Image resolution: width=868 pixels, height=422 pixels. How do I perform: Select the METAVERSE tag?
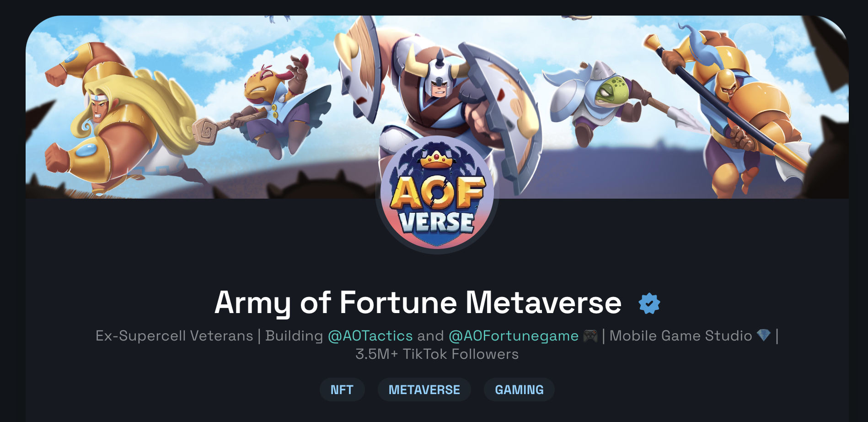pyautogui.click(x=424, y=390)
